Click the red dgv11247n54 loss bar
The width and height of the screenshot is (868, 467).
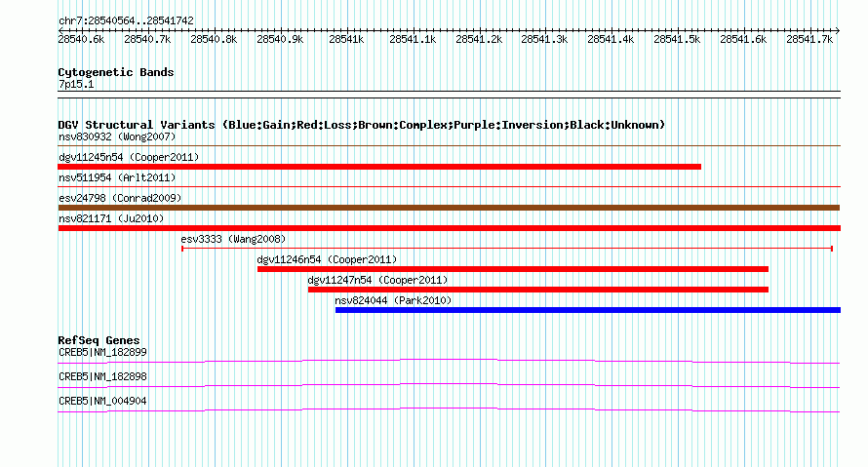point(538,290)
